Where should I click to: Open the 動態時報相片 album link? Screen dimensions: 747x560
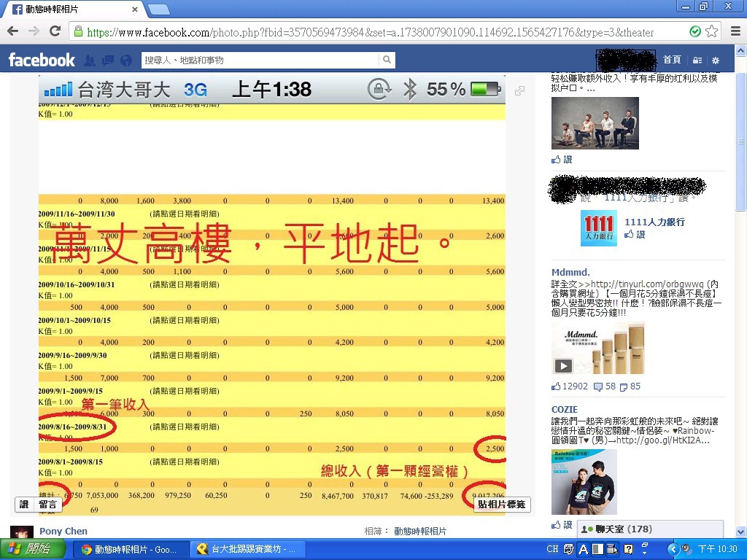420,531
